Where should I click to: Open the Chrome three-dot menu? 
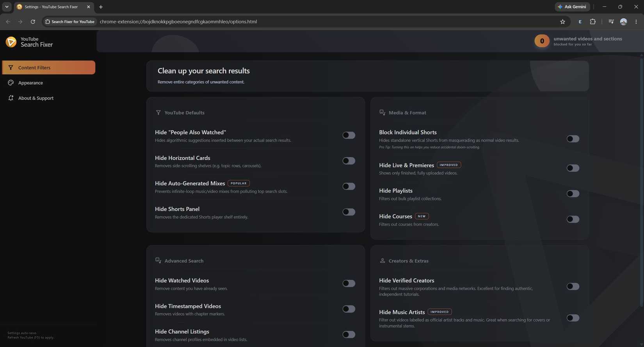(636, 22)
